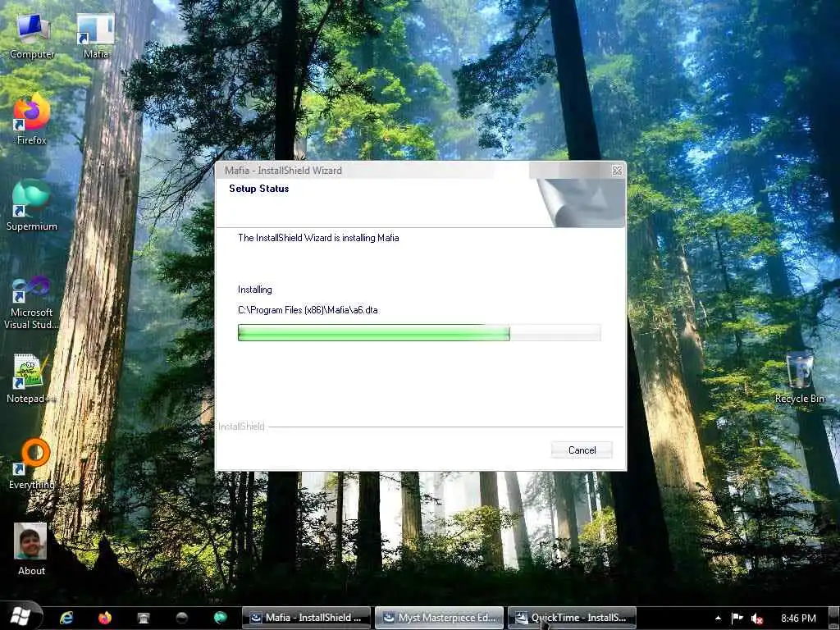This screenshot has width=840, height=630.
Task: Select the Notepad++ desktop shortcut
Action: tap(32, 377)
